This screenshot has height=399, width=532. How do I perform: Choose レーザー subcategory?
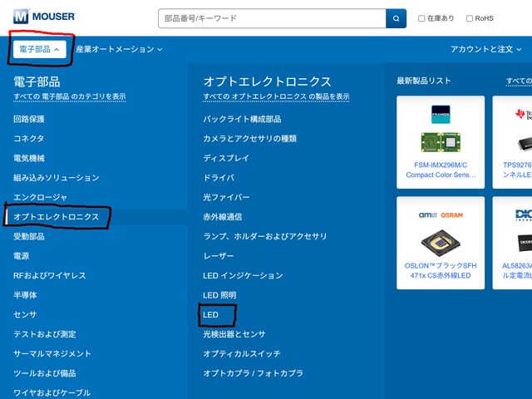(x=219, y=256)
